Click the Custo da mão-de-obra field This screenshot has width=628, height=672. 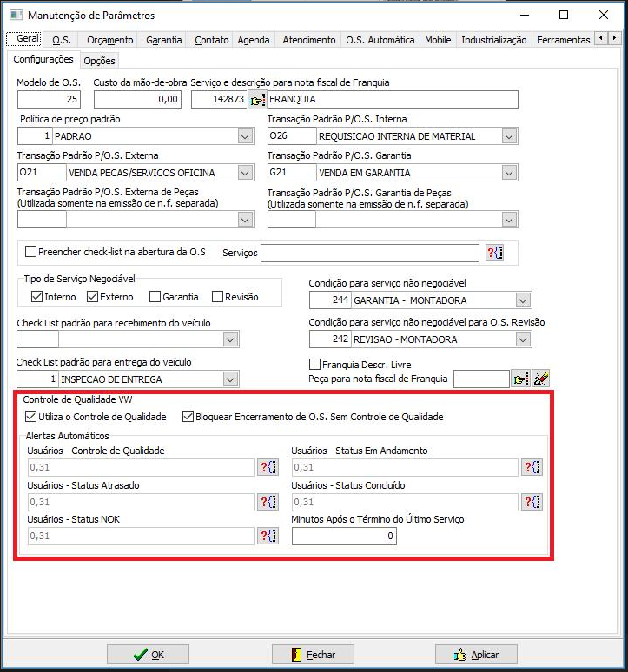pyautogui.click(x=137, y=100)
